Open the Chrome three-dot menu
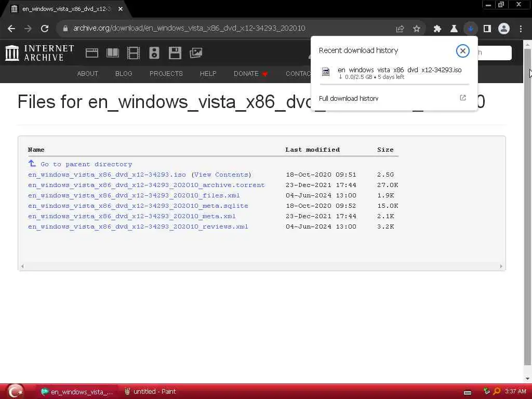Viewport: 532px width, 399px height. pyautogui.click(x=521, y=29)
